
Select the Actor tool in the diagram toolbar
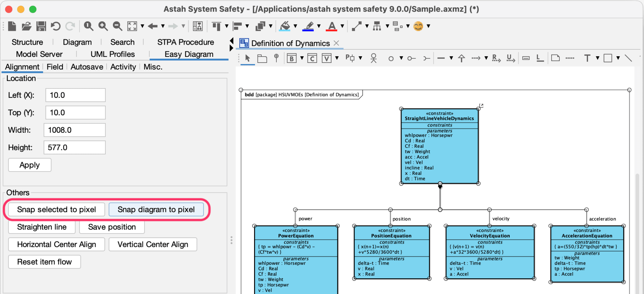pyautogui.click(x=374, y=58)
